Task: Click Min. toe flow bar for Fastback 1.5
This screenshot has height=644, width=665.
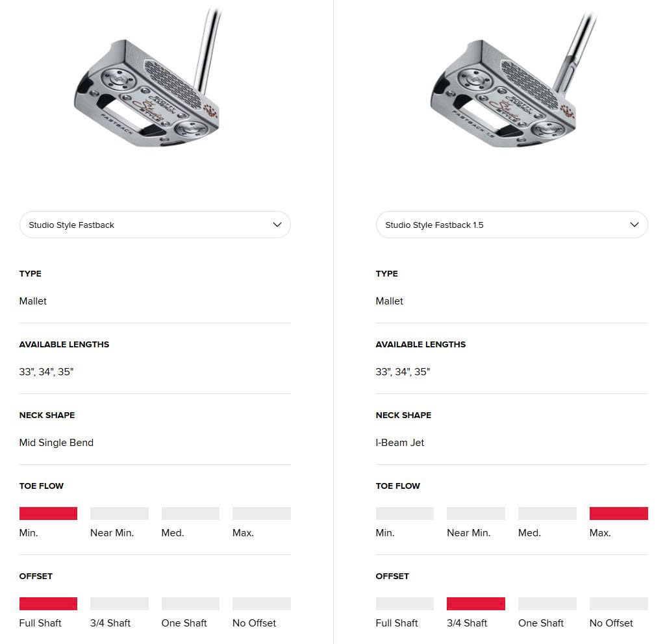Action: (x=405, y=514)
